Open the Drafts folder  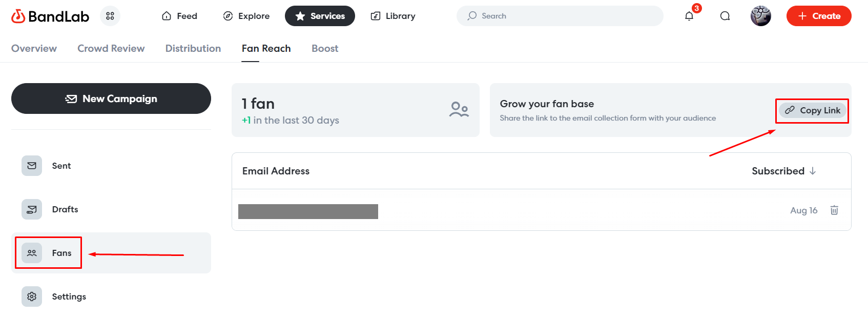coord(65,209)
